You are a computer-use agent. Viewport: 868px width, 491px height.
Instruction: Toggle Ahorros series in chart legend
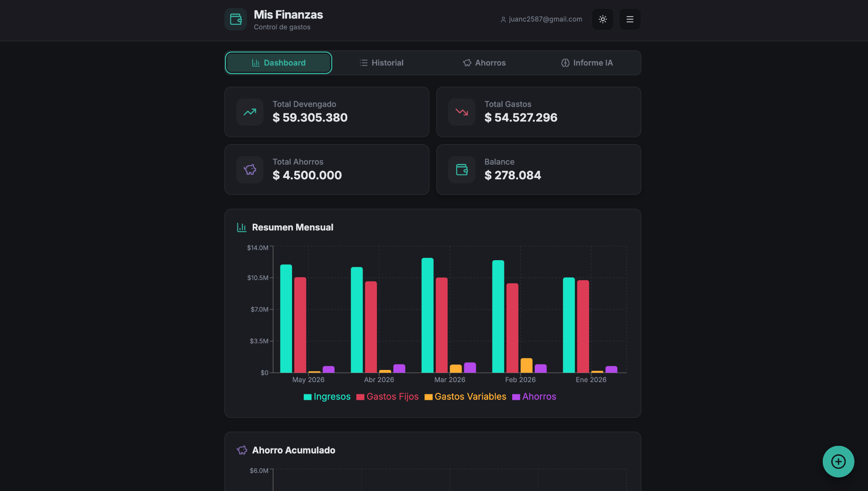(x=534, y=397)
